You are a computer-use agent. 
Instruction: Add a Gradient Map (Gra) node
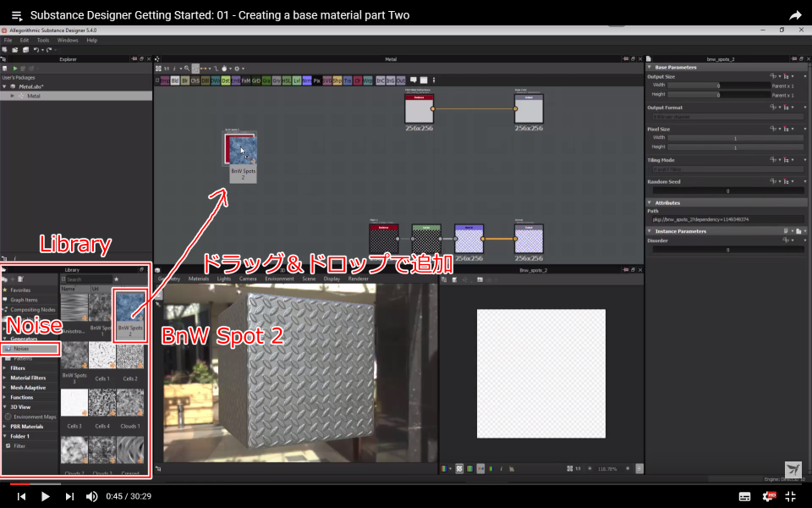[266, 81]
